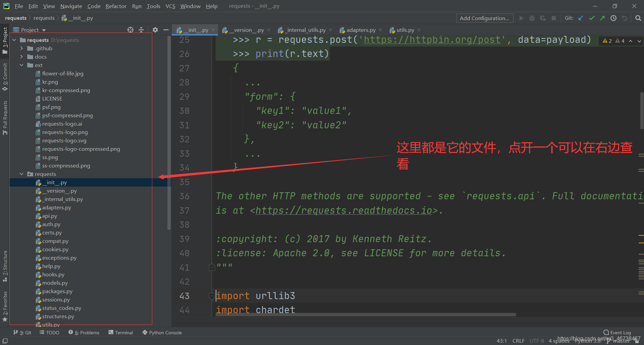Image resolution: width=644 pixels, height=345 pixels.
Task: Open the VCS menu
Action: click(170, 6)
